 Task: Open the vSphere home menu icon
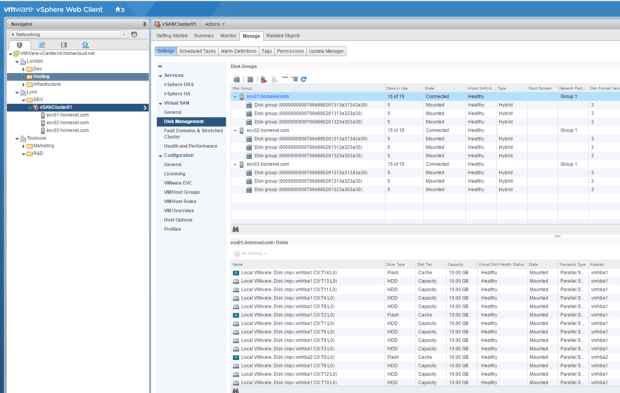click(120, 9)
